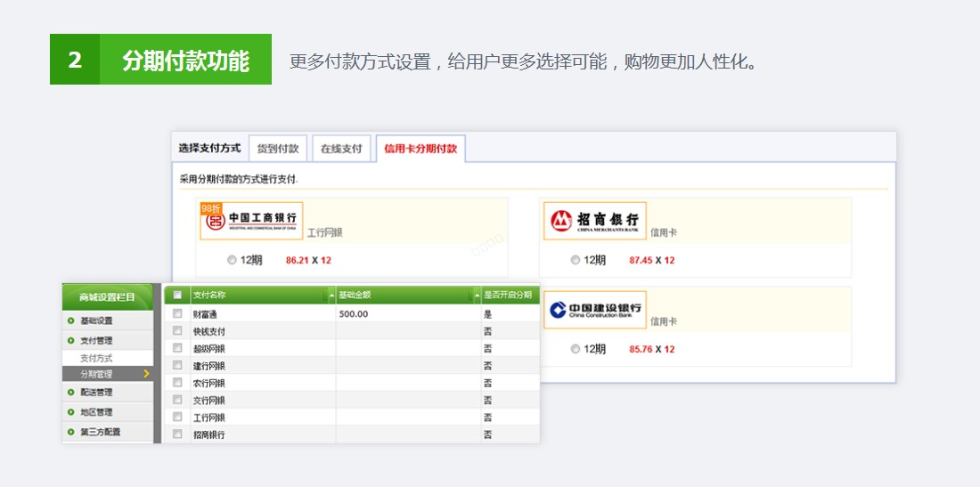Sort by the 基础金额 column arrow
This screenshot has height=487, width=980.
click(476, 296)
